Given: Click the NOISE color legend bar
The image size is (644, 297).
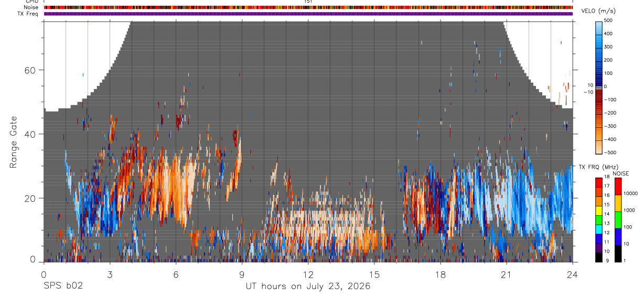Looking at the screenshot, I should pyautogui.click(x=618, y=220).
